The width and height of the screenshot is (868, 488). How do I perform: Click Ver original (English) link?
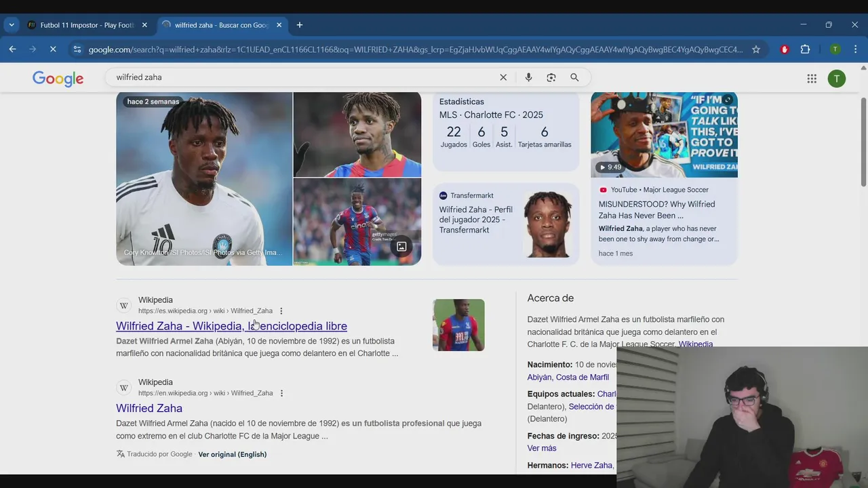click(x=233, y=454)
